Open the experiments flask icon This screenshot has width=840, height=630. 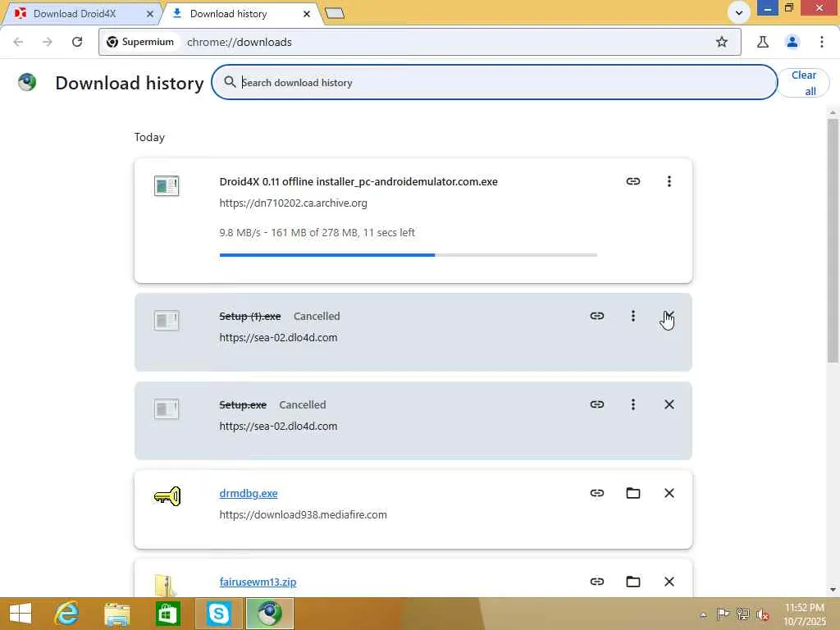click(762, 42)
